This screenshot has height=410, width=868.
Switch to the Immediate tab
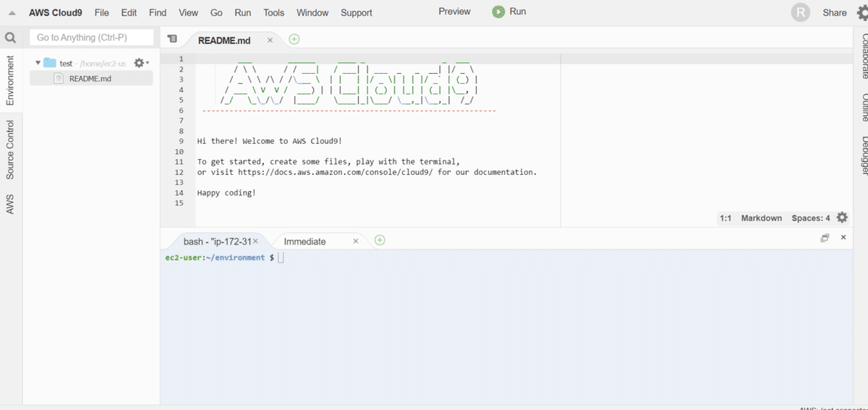click(305, 242)
